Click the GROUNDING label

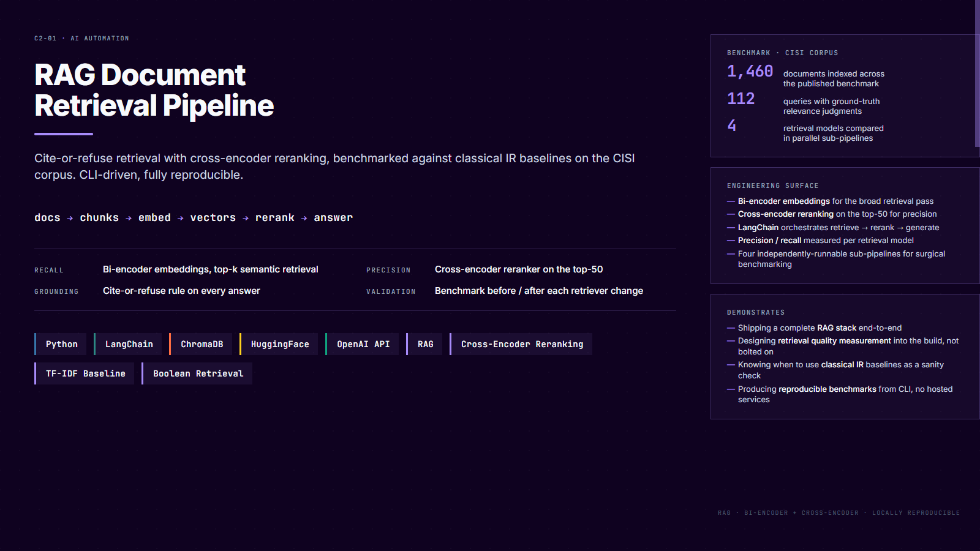56,291
